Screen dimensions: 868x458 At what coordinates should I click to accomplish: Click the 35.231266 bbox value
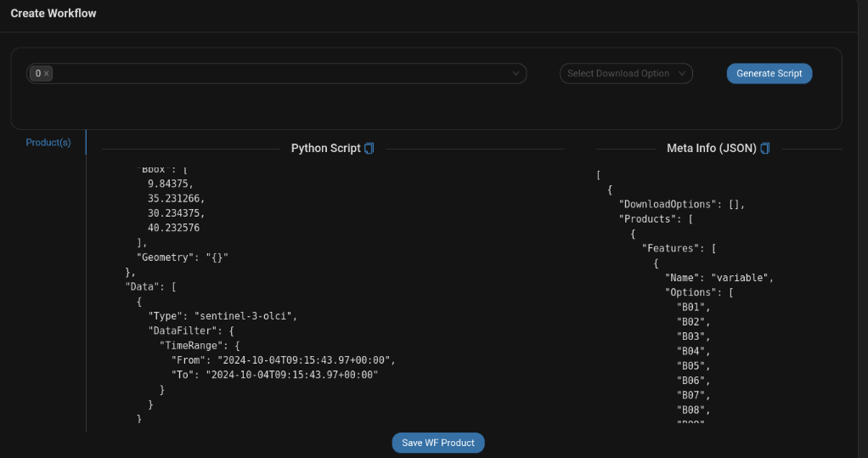tap(176, 198)
